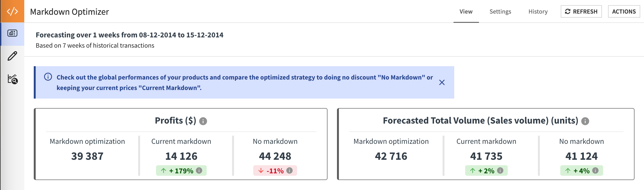This screenshot has width=644, height=190.
Task: Open the pencil edit icon in sidebar
Action: (13, 57)
